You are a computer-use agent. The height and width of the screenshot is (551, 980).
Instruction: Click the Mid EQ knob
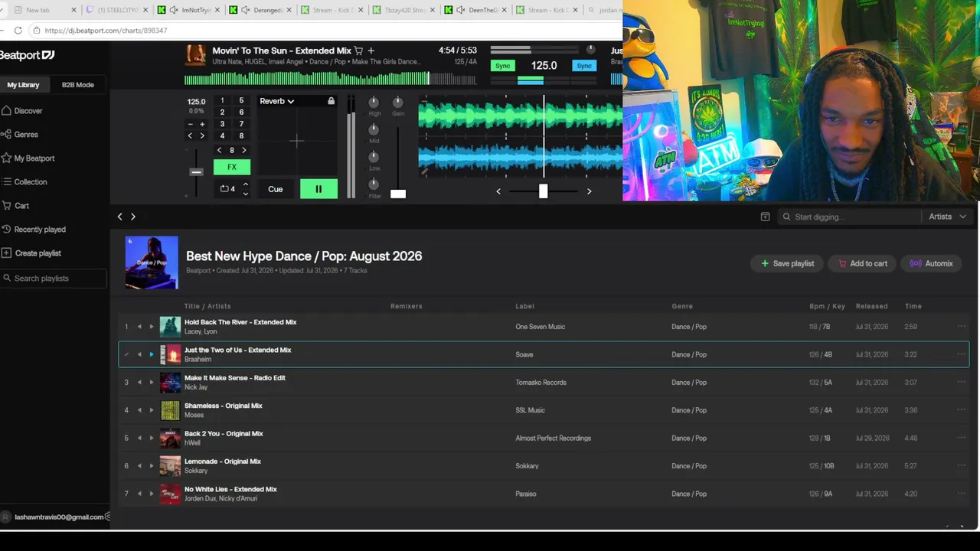pyautogui.click(x=374, y=129)
